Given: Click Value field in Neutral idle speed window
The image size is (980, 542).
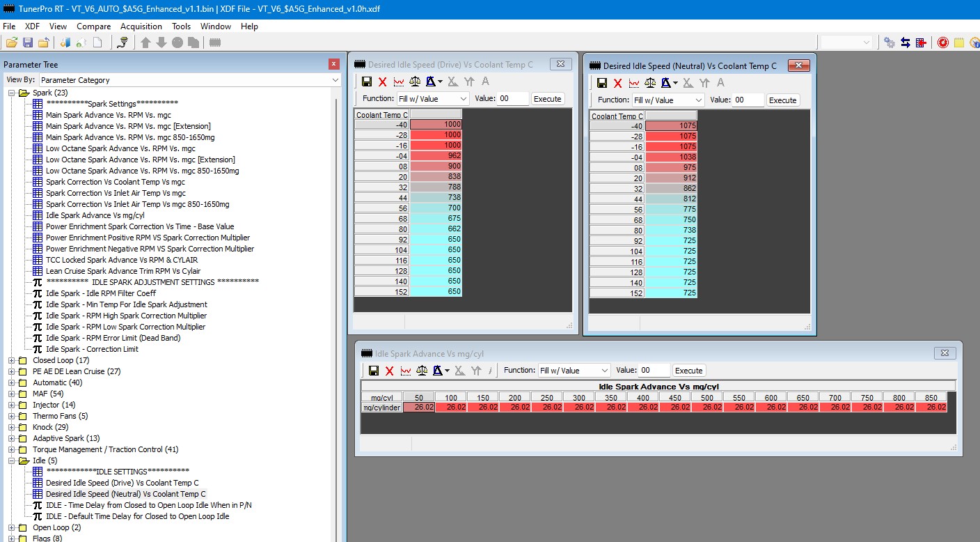Looking at the screenshot, I should pos(748,100).
